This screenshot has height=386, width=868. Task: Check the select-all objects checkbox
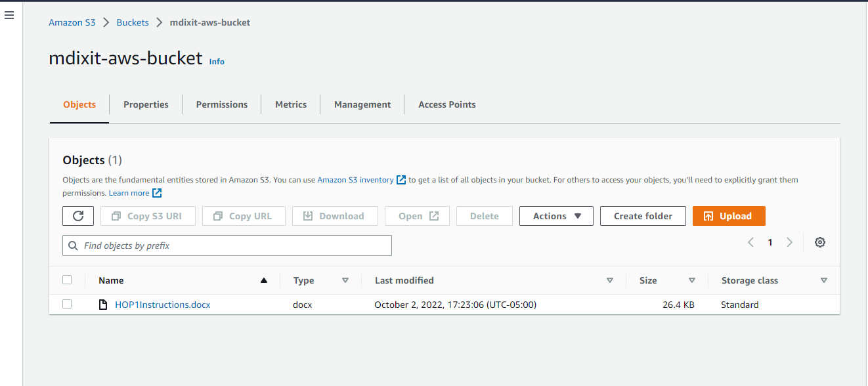pyautogui.click(x=67, y=279)
